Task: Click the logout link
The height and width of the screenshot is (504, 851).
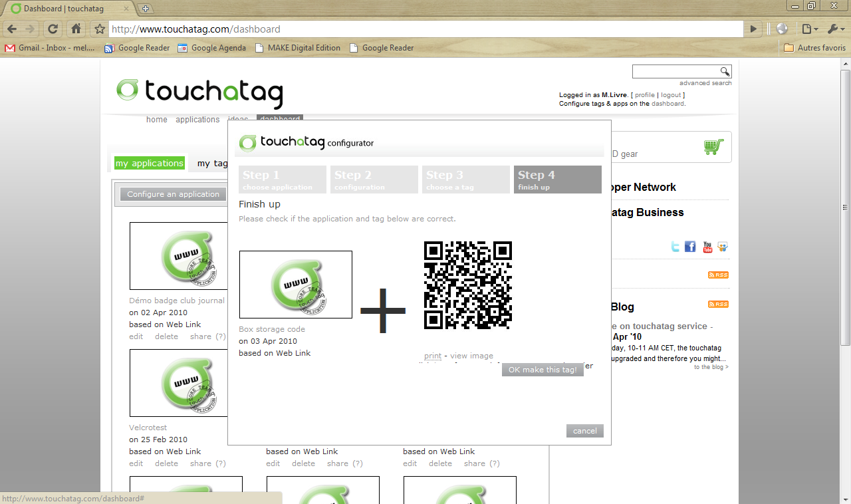Action: tap(671, 95)
